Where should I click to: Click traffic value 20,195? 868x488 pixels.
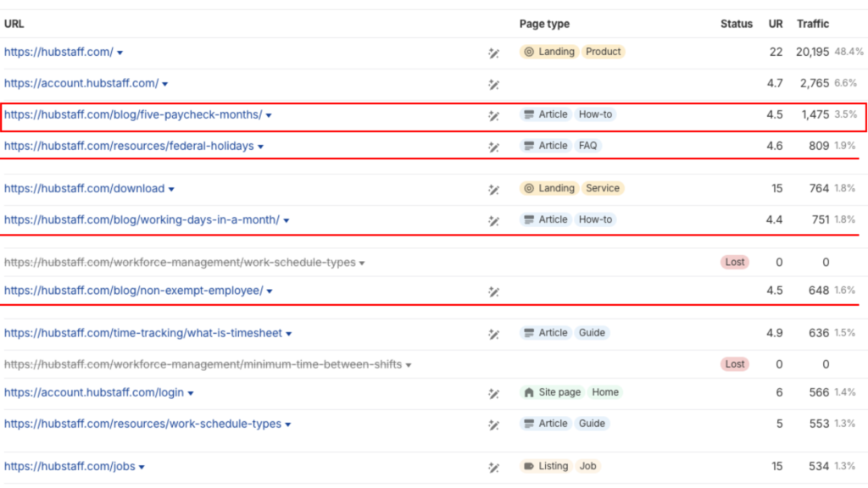(x=812, y=52)
